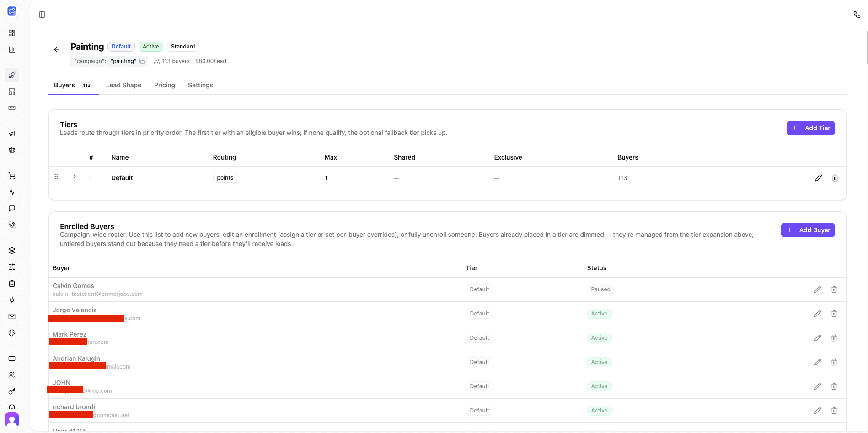Open the Pricing tab

coord(165,85)
